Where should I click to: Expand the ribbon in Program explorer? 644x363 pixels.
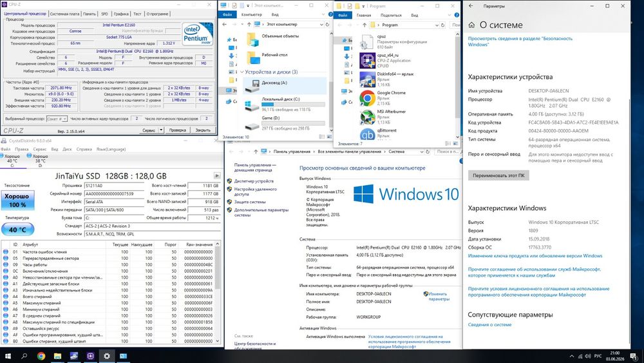[x=450, y=15]
